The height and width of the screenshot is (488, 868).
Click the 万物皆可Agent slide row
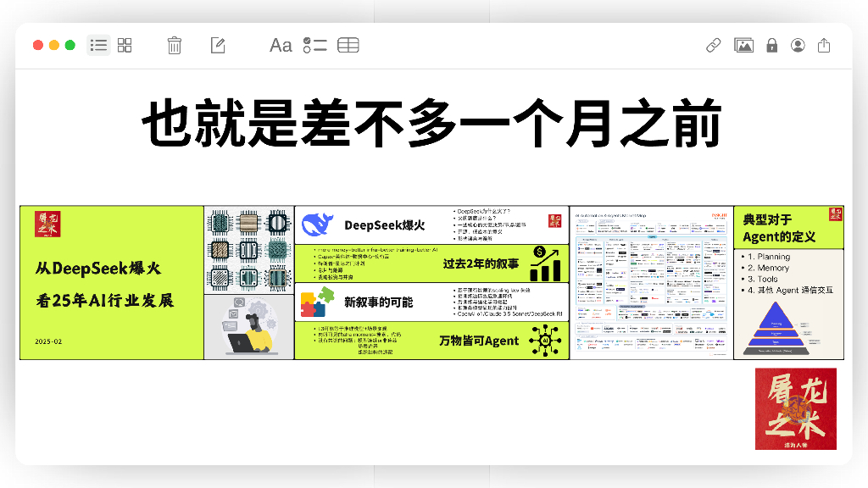431,341
